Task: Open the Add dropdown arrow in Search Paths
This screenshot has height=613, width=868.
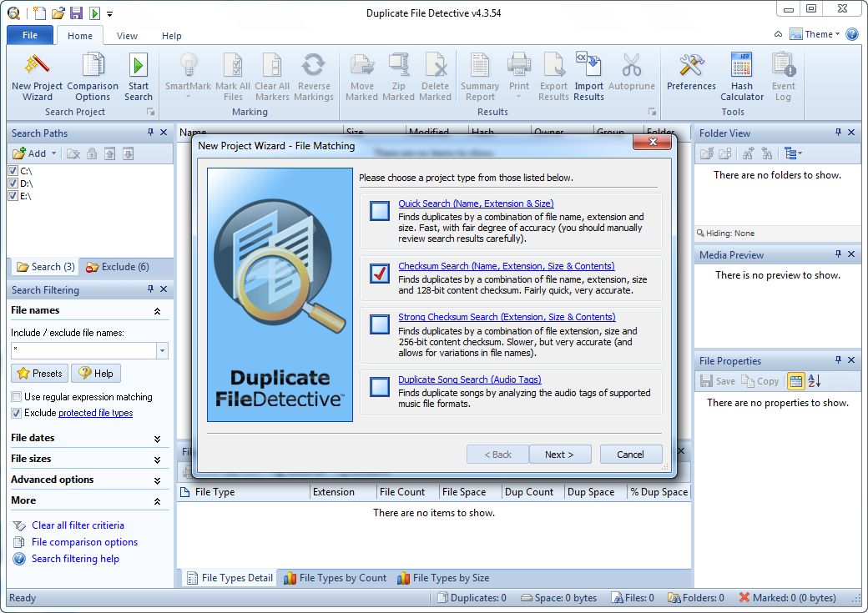Action: pos(53,153)
